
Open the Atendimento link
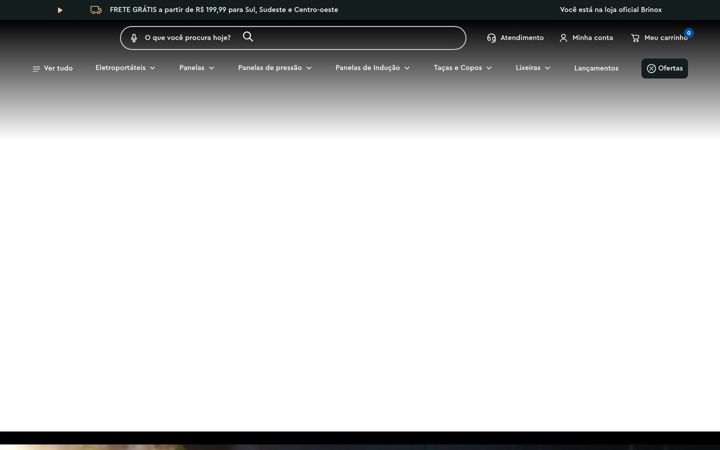point(515,38)
